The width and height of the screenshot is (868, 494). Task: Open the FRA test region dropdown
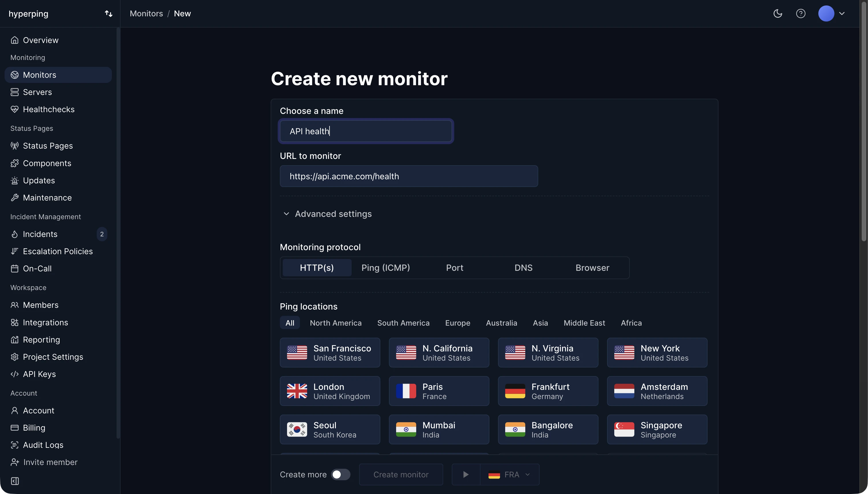coord(509,474)
